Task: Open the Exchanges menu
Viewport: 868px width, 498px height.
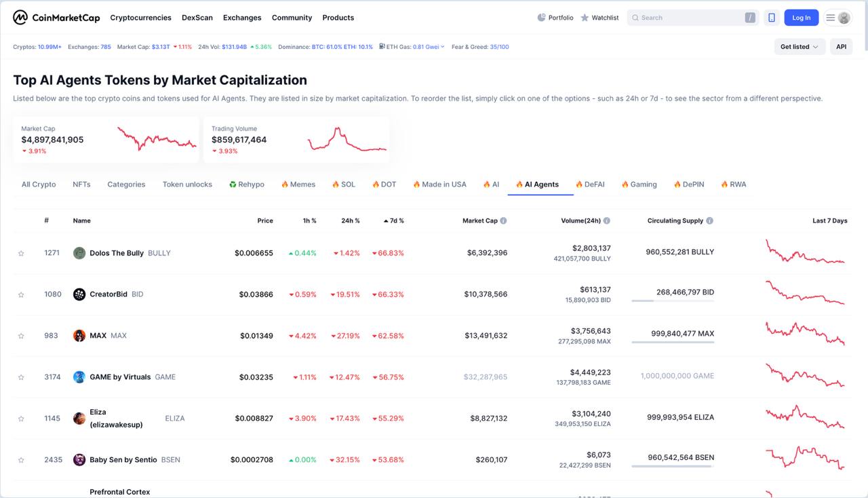Action: (x=242, y=18)
